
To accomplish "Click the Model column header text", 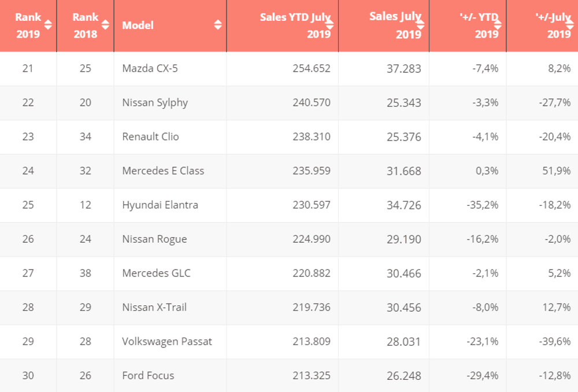I will point(138,25).
